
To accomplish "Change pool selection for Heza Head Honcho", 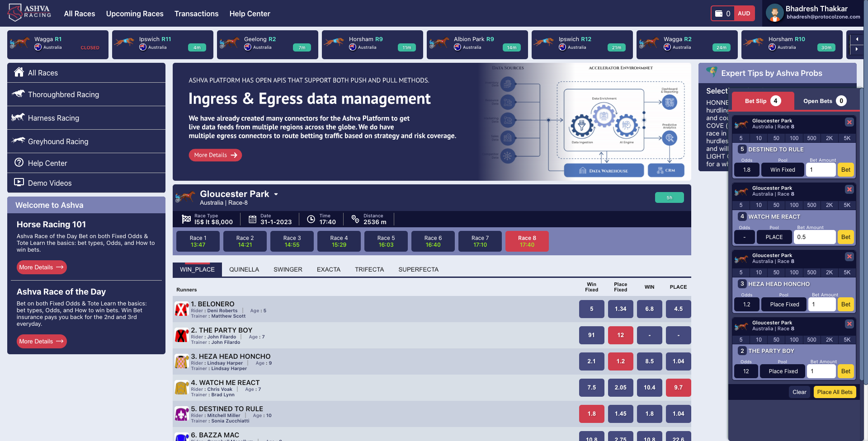I will coord(783,304).
